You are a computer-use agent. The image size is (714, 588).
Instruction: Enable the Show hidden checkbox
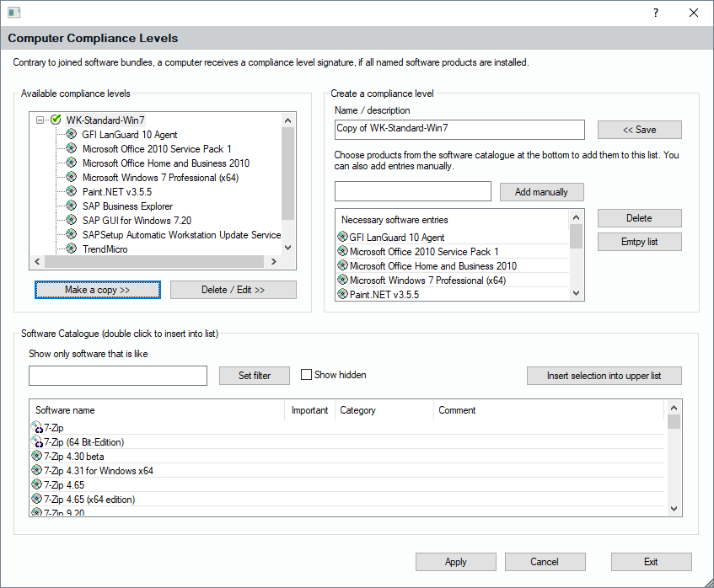pos(307,375)
